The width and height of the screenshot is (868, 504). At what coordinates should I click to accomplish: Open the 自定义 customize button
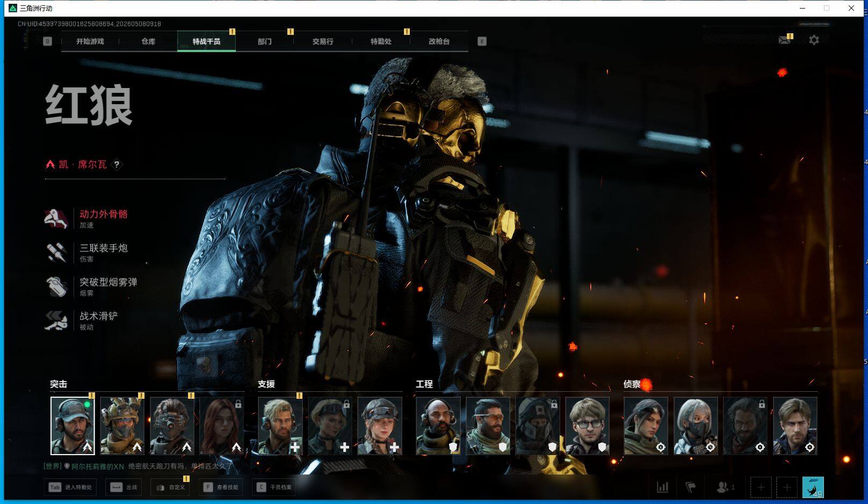(x=170, y=487)
